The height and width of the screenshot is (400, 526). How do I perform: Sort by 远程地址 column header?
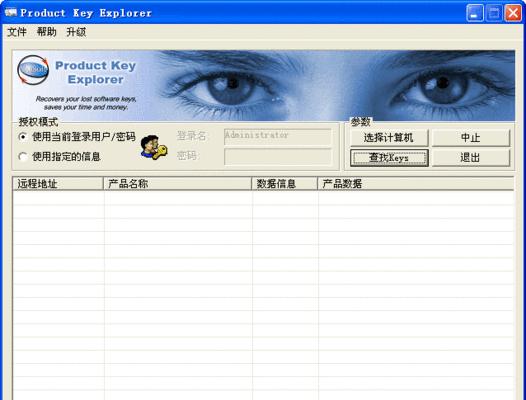[58, 184]
